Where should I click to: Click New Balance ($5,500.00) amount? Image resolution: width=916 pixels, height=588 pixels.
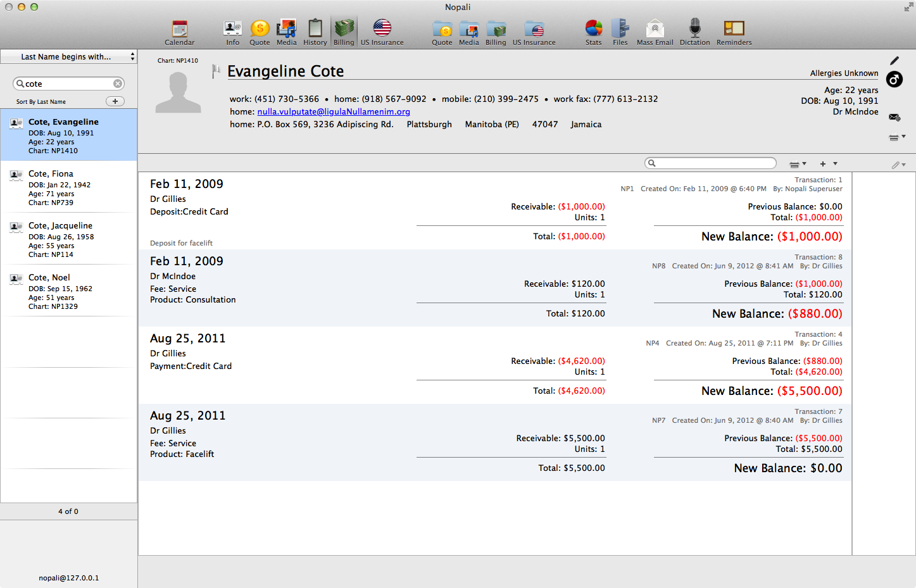(x=810, y=391)
